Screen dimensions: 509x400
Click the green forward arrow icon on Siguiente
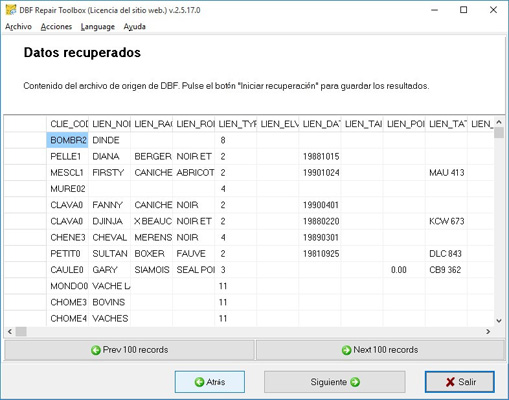pos(355,382)
